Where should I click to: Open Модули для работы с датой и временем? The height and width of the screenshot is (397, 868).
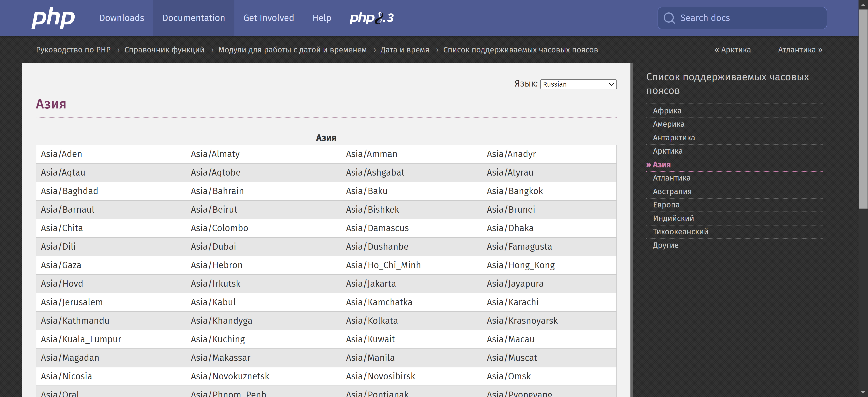click(x=292, y=50)
